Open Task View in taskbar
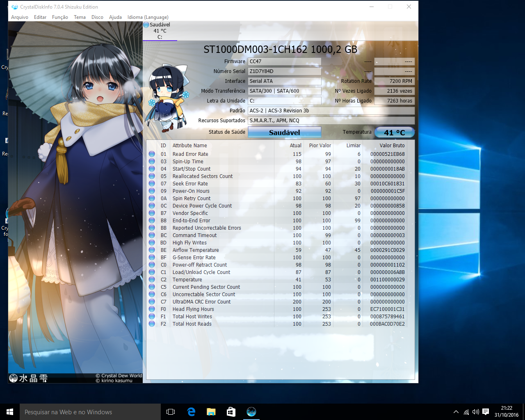 point(171,412)
